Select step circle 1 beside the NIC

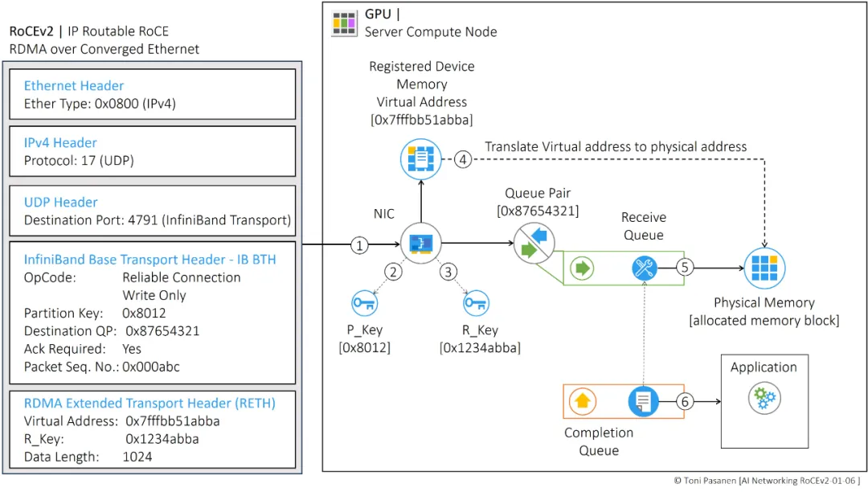[359, 245]
